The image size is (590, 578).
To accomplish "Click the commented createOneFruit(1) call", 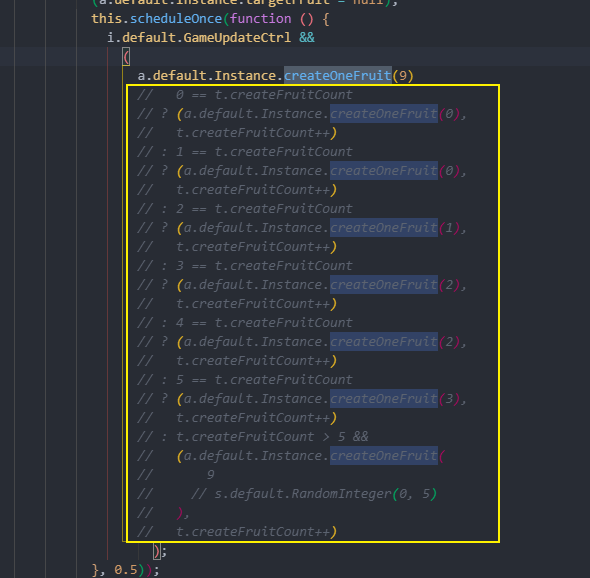I will (x=395, y=228).
